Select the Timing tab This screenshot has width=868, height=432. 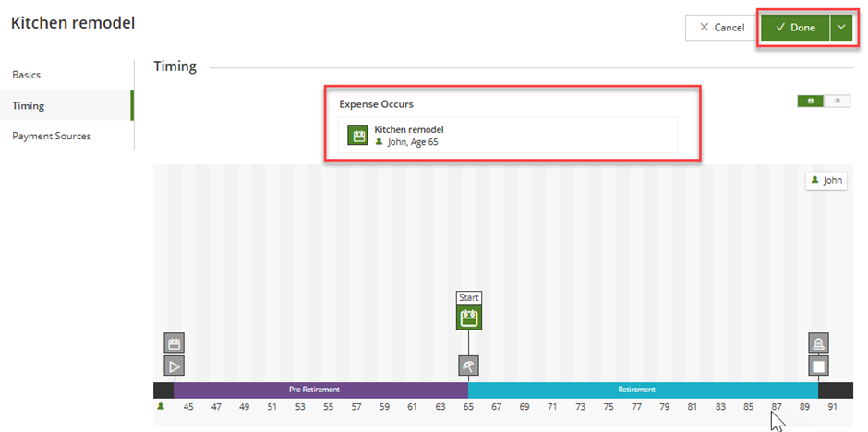coord(29,105)
